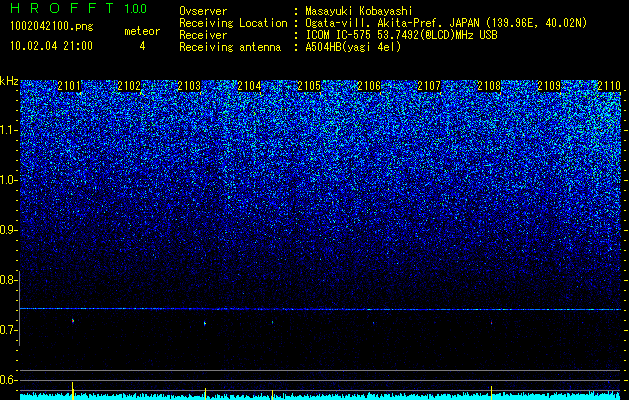Click the kHz axis unit label
The image size is (629, 400).
point(9,81)
